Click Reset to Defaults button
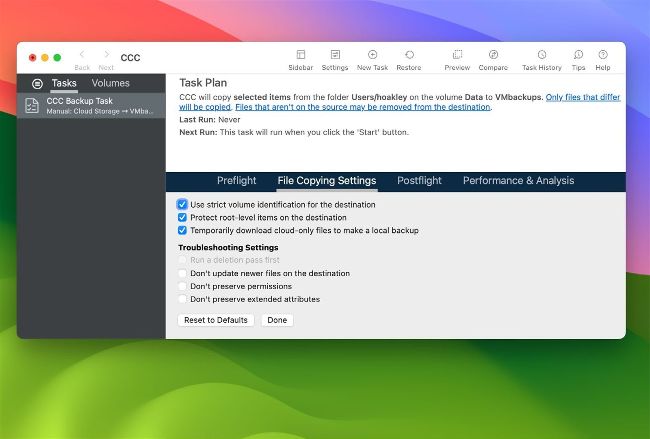650x439 pixels. tap(216, 320)
